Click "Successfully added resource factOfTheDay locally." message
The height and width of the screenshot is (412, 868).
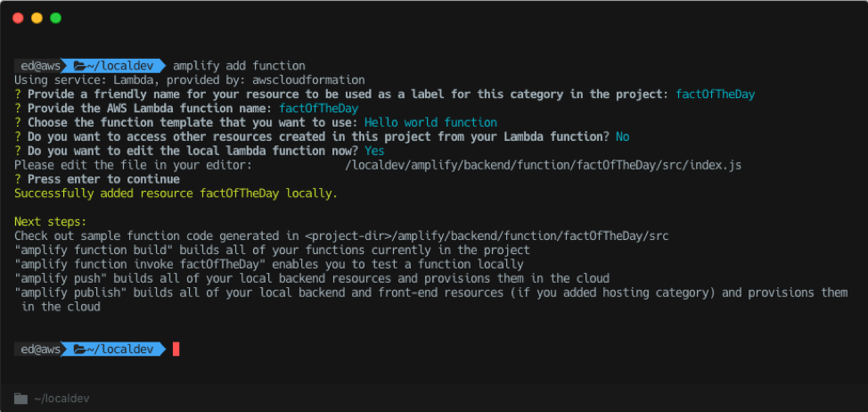(x=176, y=194)
